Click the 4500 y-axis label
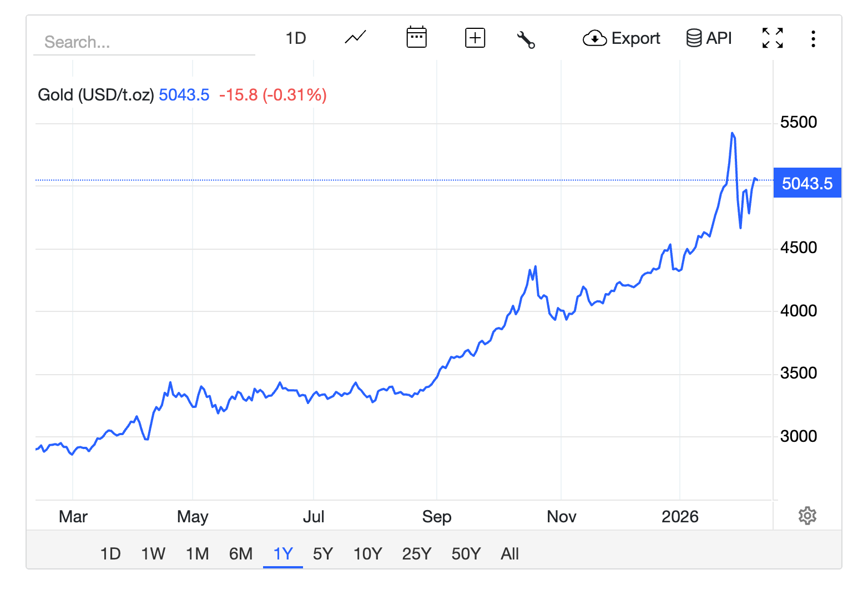Screen dimensions: 868x605 coord(799,248)
